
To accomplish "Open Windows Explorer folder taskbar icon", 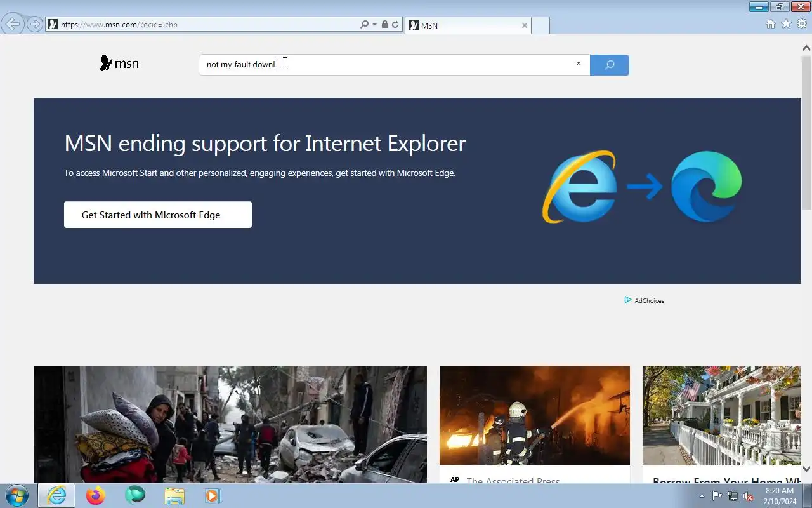I will click(x=174, y=496).
